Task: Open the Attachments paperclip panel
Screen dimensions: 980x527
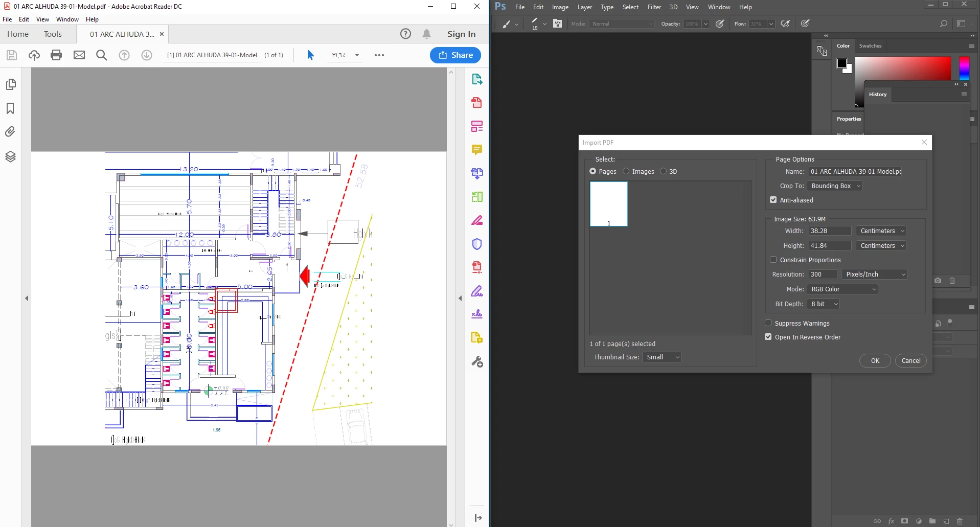Action: pos(10,132)
